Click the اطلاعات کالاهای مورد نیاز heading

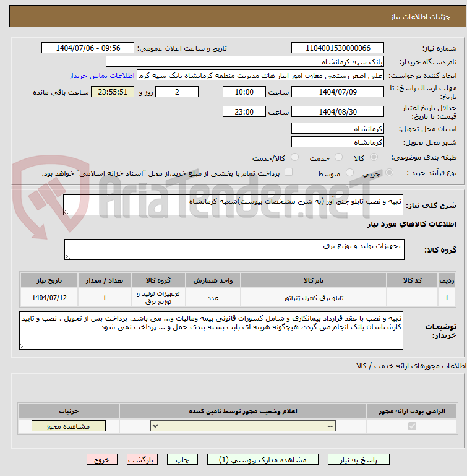pos(411,224)
